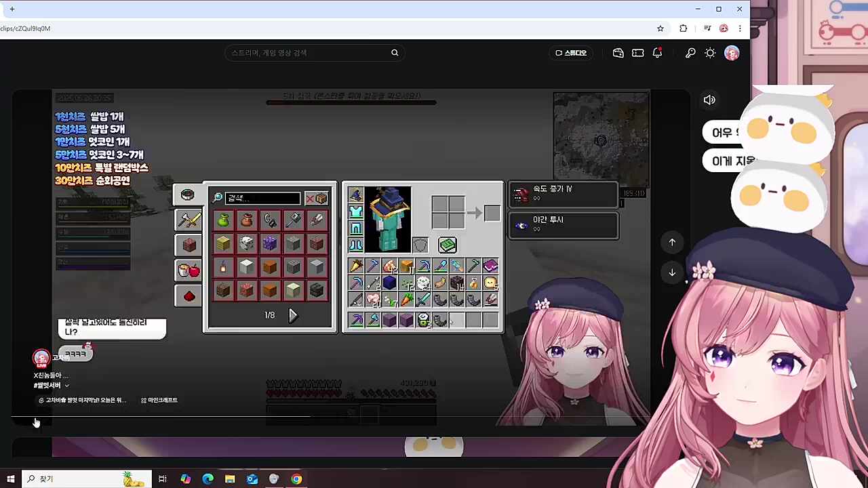Click the Windows taskbar search box 찾기
The image size is (868, 488).
tap(87, 479)
